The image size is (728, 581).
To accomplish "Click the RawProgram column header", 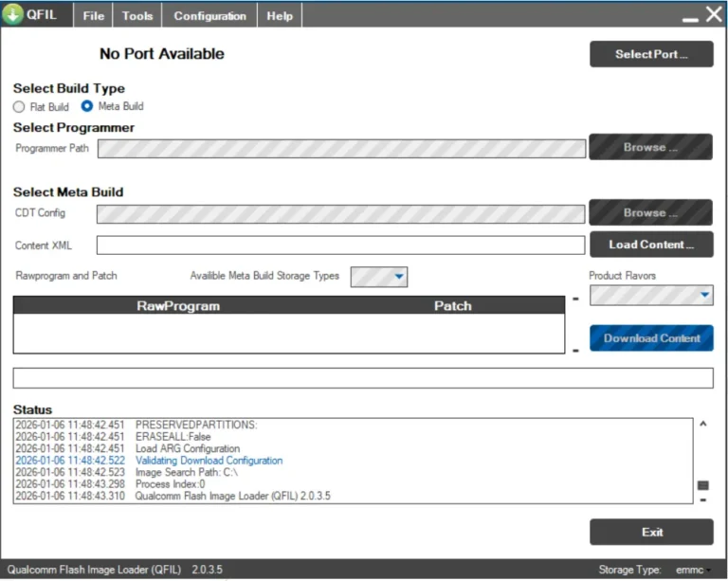I will [178, 306].
